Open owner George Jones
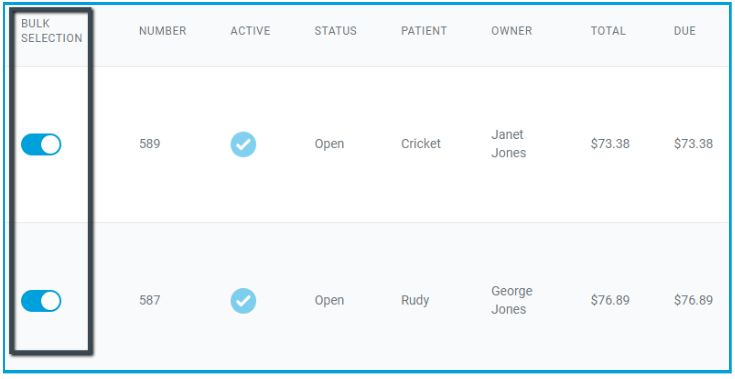Screen dimensions: 735x379 point(512,300)
